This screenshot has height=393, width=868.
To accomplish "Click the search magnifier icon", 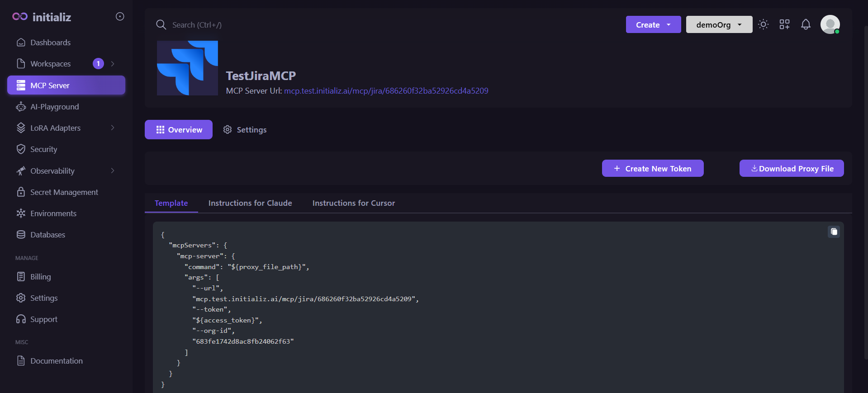I will point(161,25).
